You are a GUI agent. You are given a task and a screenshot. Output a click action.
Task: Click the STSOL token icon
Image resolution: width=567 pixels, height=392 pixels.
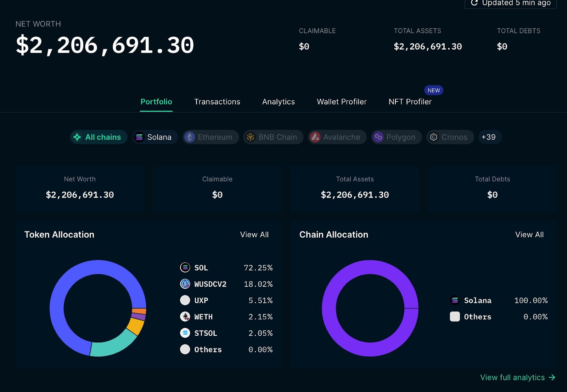[x=185, y=333]
